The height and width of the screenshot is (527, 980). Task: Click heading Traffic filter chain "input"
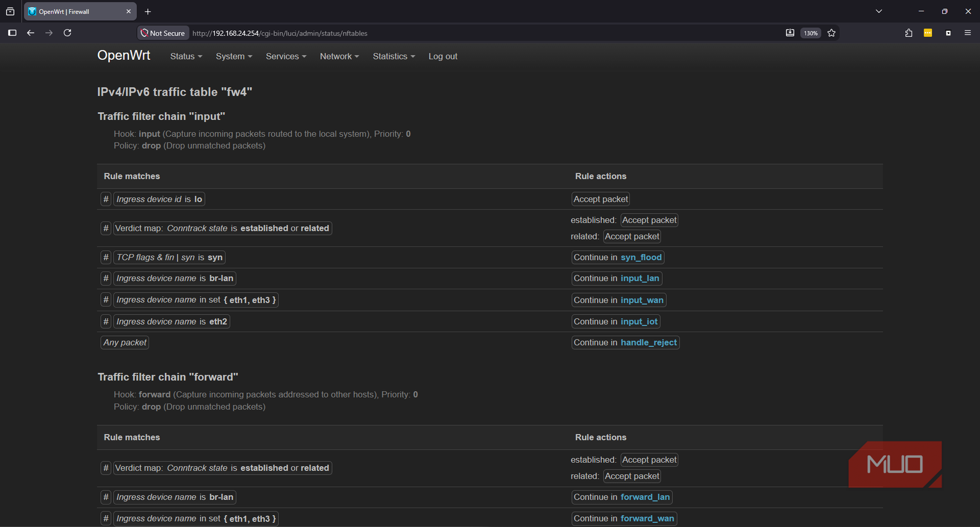(x=162, y=116)
